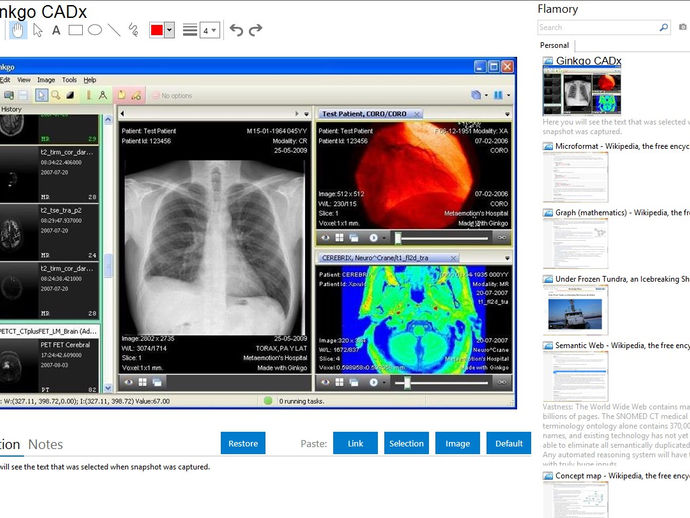Open the Edit menu in Ginkgo
This screenshot has width=690, height=518.
(x=5, y=80)
